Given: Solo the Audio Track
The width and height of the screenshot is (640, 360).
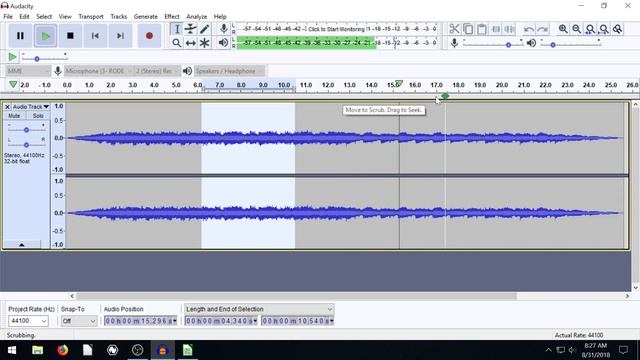Looking at the screenshot, I should (x=38, y=116).
